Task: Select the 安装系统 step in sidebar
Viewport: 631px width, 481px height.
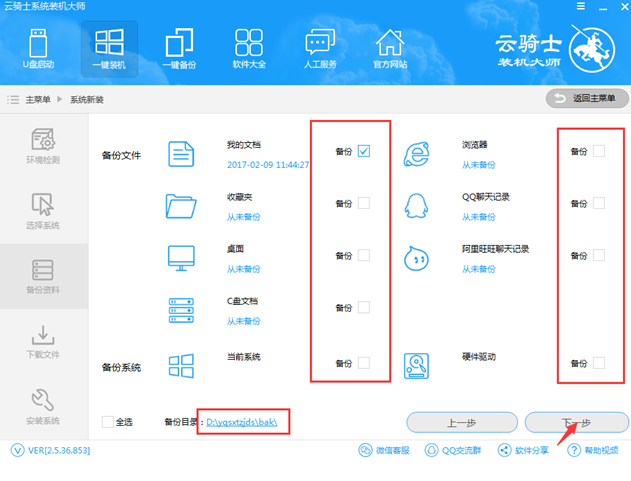Action: tap(43, 407)
